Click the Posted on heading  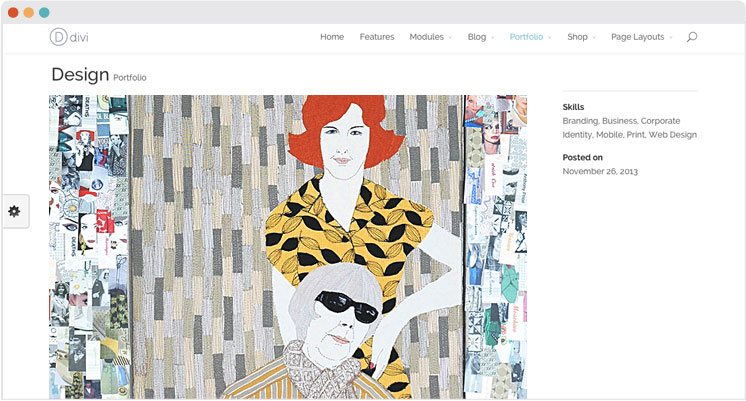pos(582,157)
